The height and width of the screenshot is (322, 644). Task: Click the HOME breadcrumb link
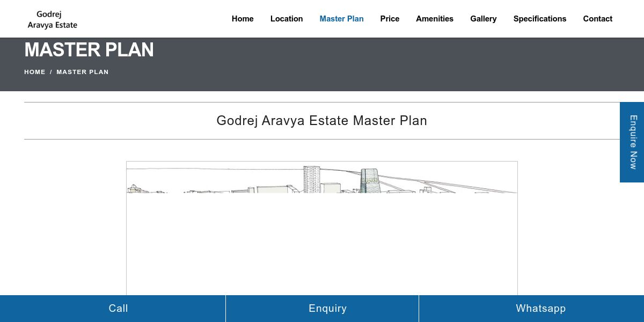[x=35, y=72]
